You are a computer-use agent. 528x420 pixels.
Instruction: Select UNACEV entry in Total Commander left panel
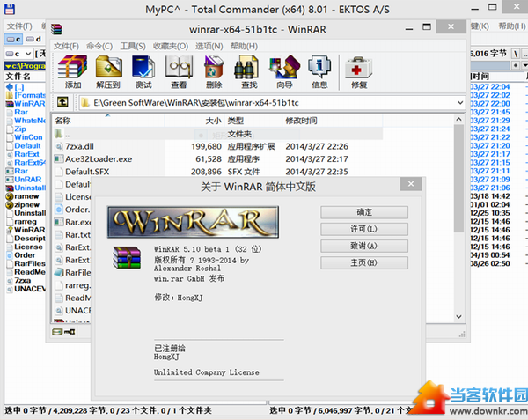click(x=26, y=289)
